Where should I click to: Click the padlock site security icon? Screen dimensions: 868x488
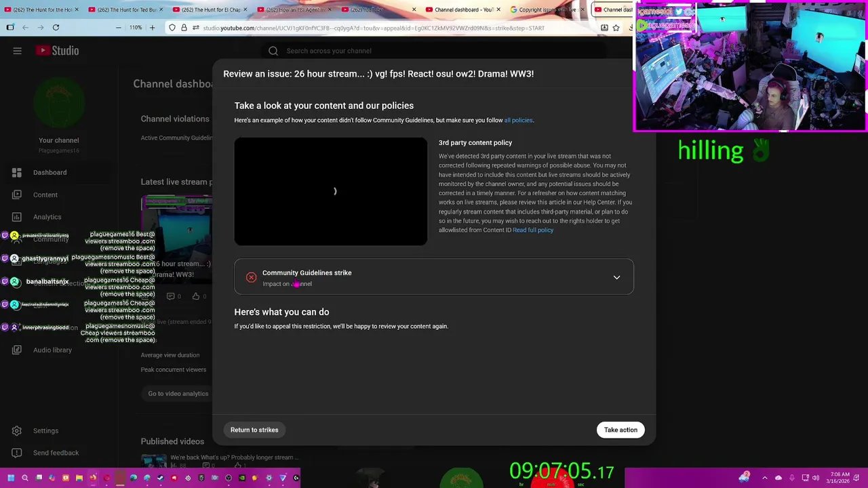click(184, 28)
